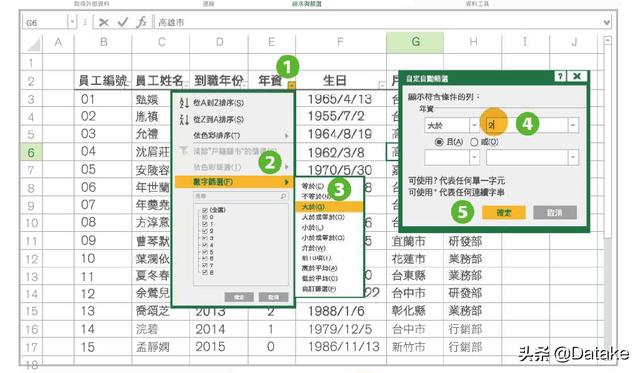The image size is (640, 373).
Task: Click the help question mark in filter dialog
Action: pyautogui.click(x=560, y=76)
